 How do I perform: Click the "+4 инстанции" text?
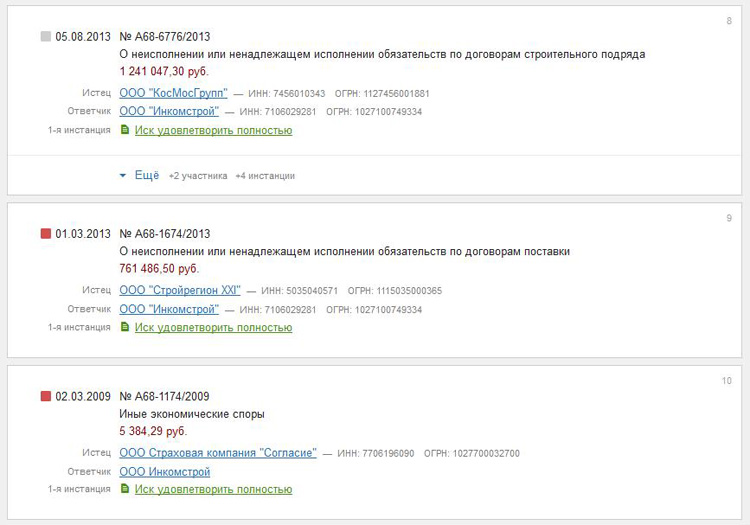[x=265, y=176]
